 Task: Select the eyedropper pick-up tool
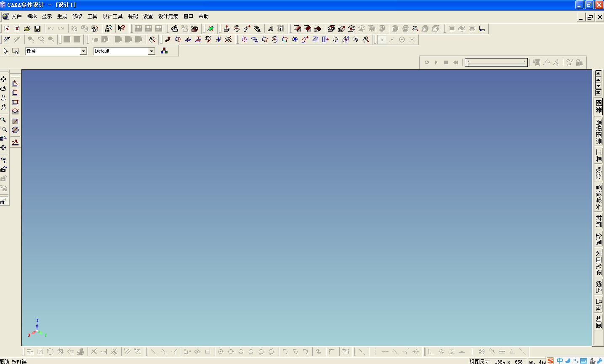[7, 40]
